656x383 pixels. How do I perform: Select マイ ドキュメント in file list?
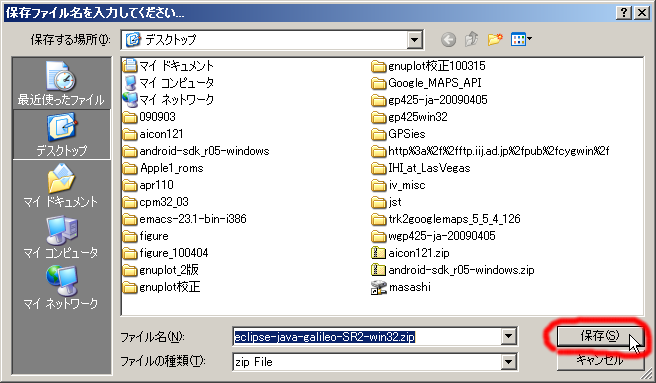169,66
